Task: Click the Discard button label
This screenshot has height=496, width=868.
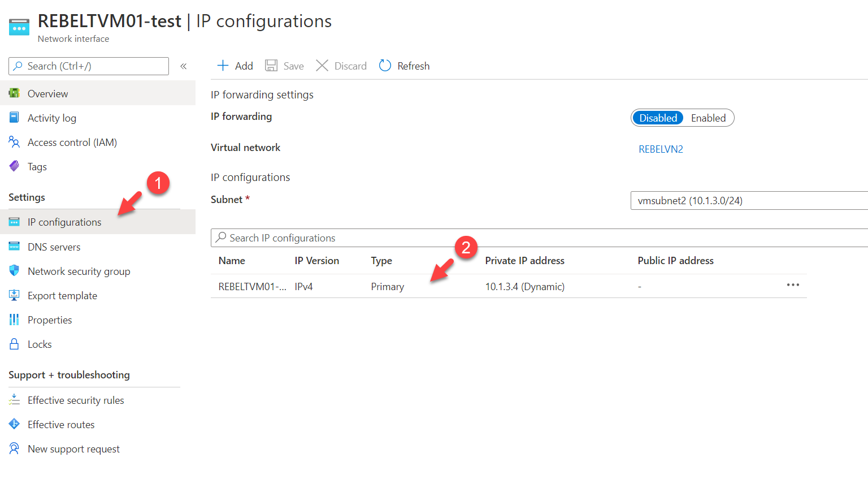Action: [x=350, y=66]
